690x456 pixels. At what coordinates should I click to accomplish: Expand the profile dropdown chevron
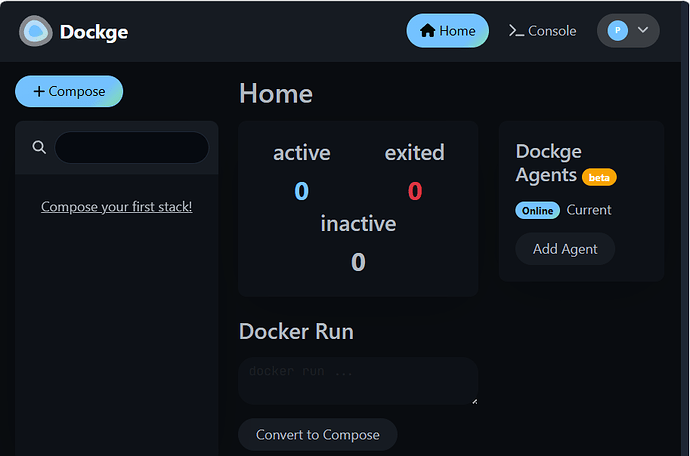[643, 31]
